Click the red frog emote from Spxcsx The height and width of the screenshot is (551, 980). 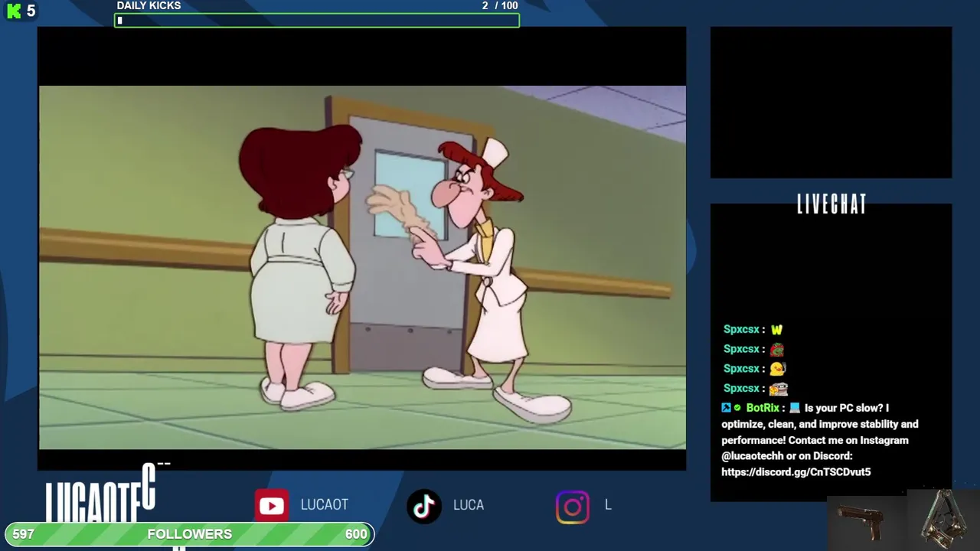(x=777, y=350)
